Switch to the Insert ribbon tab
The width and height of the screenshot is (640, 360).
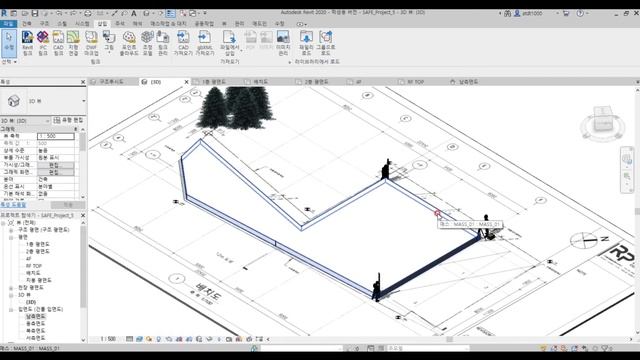tap(102, 24)
